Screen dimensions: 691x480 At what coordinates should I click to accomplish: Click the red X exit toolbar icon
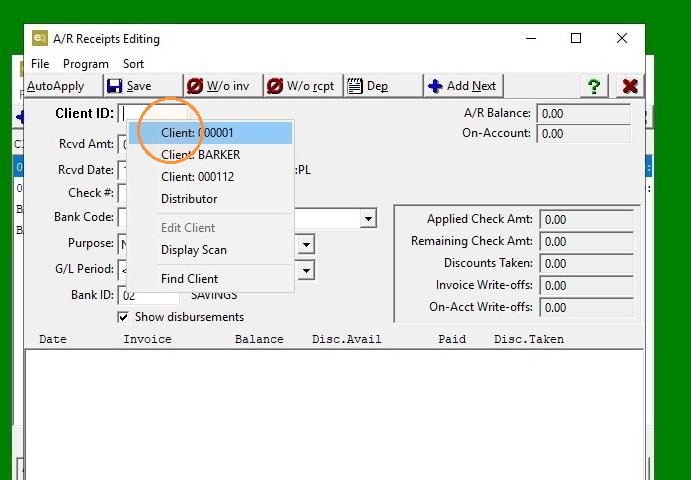(630, 86)
